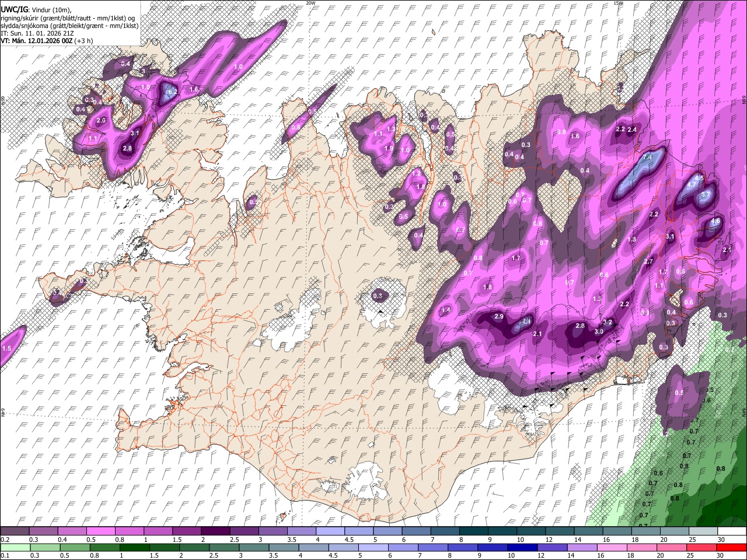Screen dimensions: 747x560
Task: Click the 'rigning/skúrir' legend description line
Action: click(68, 18)
